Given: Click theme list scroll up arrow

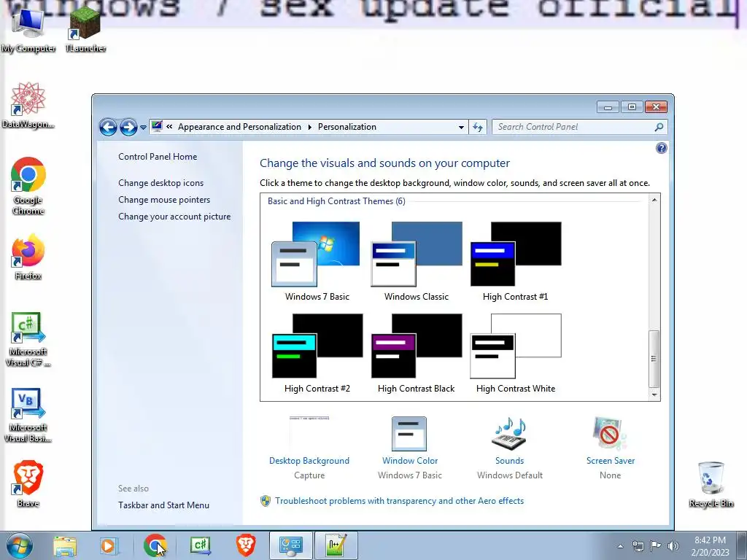Looking at the screenshot, I should [654, 200].
